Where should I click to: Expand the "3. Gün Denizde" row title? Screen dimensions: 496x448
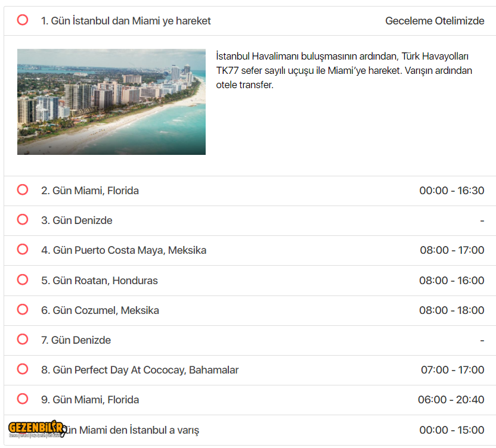click(76, 220)
